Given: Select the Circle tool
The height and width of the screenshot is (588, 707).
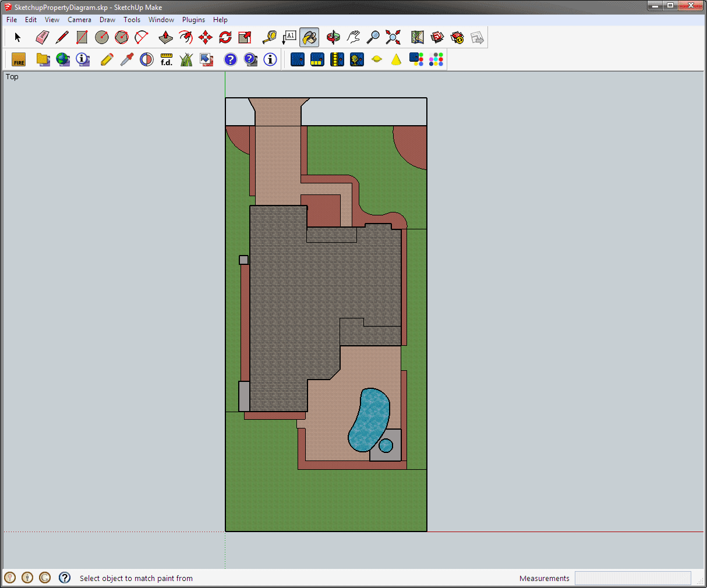Looking at the screenshot, I should click(101, 37).
